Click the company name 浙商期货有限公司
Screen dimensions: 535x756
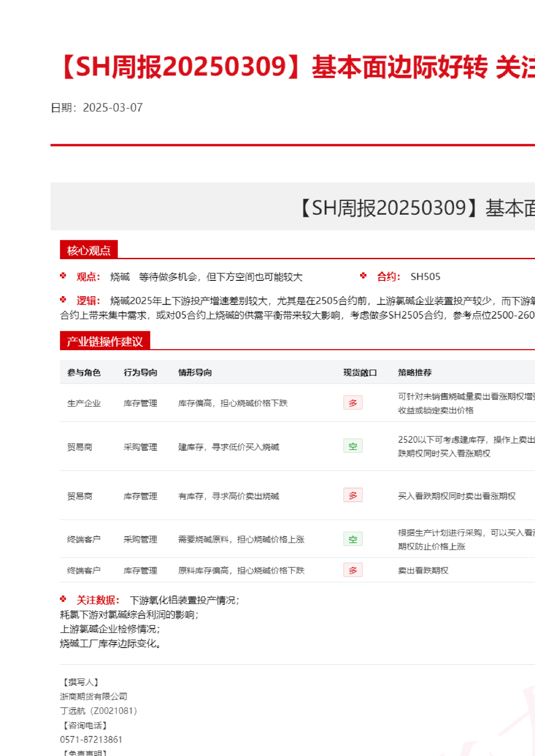[x=94, y=696]
